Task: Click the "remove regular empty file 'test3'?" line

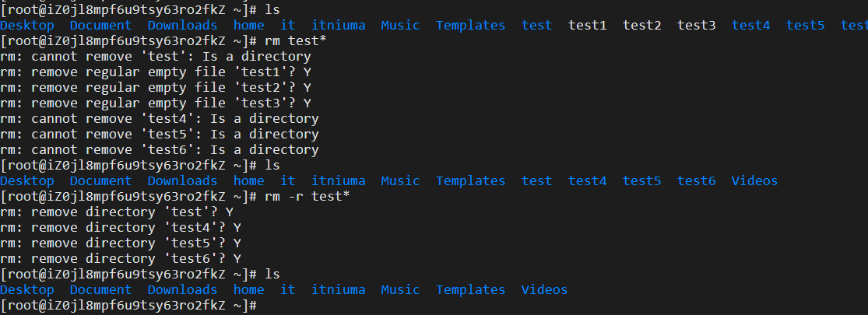Action: click(155, 103)
